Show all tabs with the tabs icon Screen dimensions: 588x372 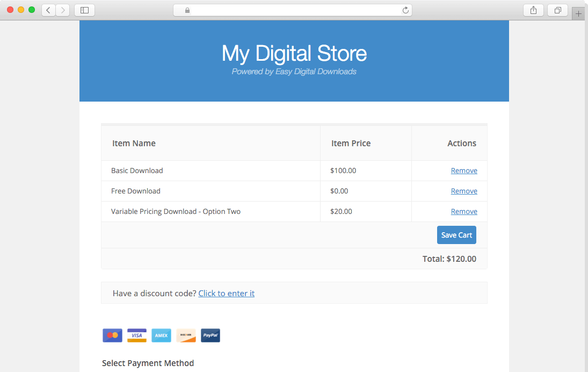[x=557, y=10]
